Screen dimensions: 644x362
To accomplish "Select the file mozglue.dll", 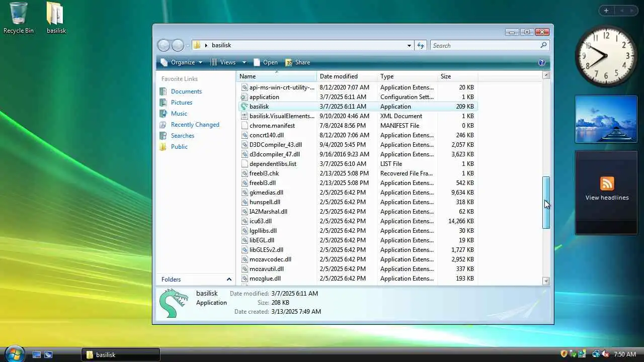I will (x=265, y=279).
